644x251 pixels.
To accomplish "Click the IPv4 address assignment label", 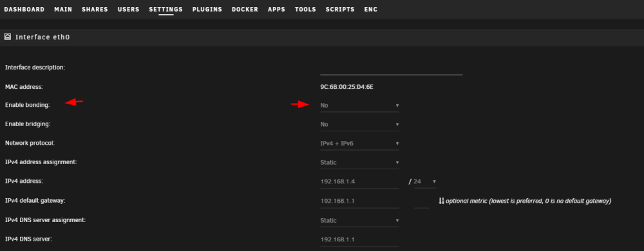I will 41,162.
